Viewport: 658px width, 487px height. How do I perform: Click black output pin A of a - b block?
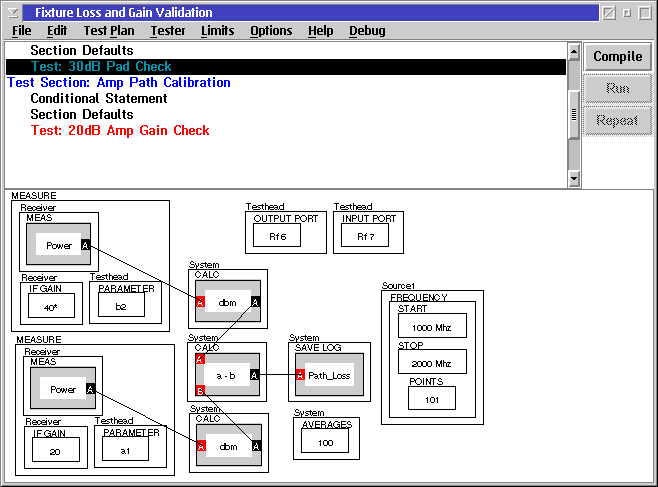254,375
